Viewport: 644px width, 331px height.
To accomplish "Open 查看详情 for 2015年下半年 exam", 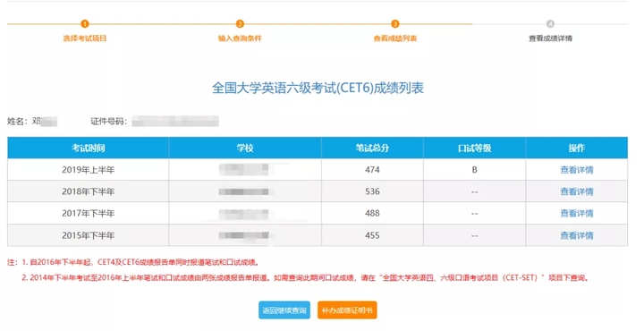I will pos(577,235).
